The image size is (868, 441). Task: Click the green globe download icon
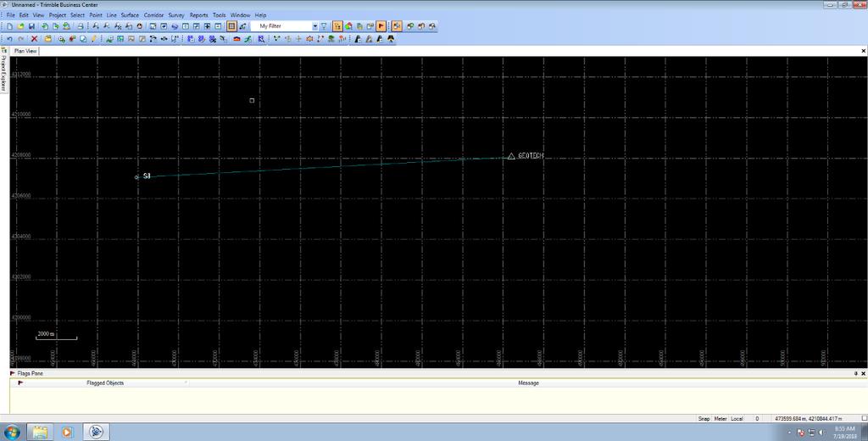[x=66, y=26]
